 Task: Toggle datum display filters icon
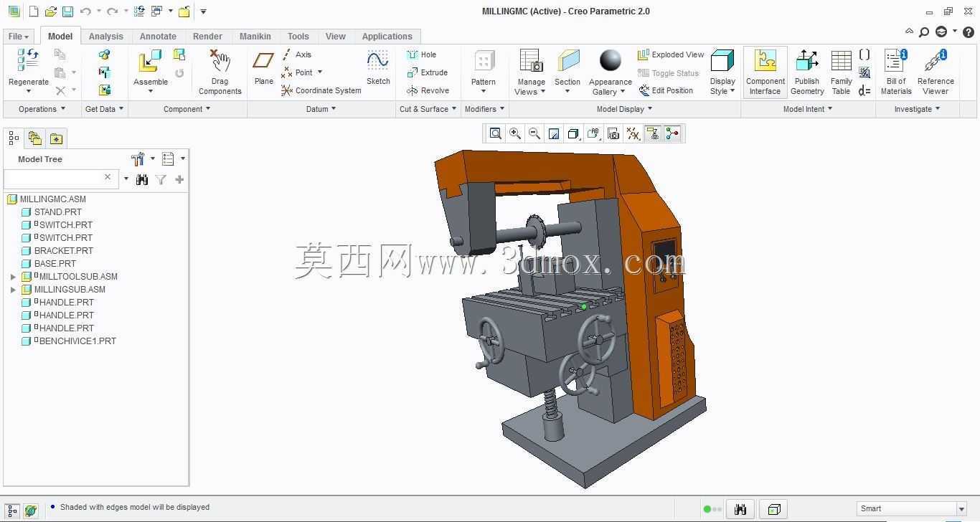[x=633, y=133]
